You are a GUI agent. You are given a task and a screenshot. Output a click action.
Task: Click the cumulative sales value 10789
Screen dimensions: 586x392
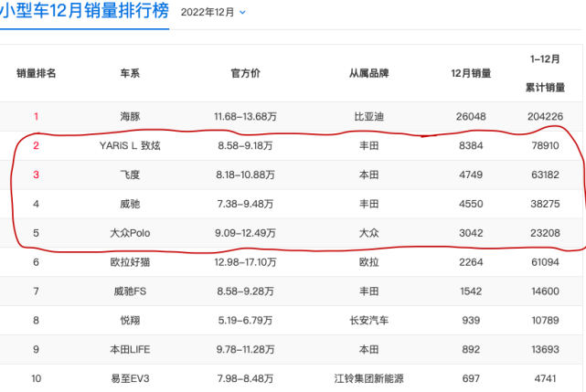click(x=545, y=320)
